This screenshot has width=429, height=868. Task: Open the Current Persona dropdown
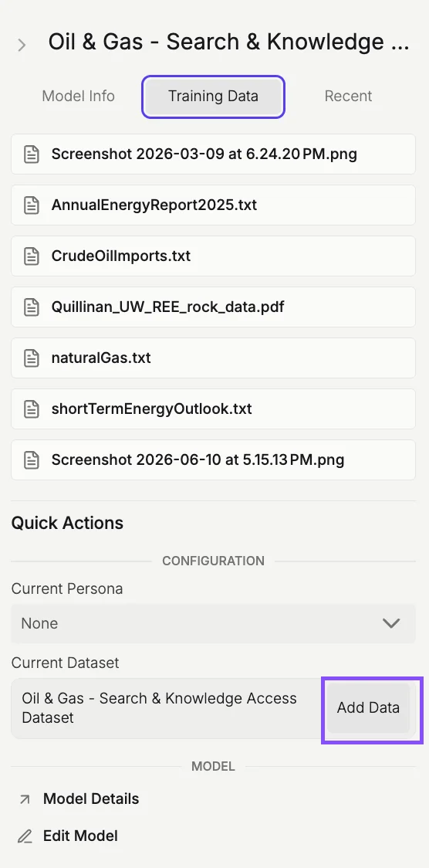(x=214, y=623)
